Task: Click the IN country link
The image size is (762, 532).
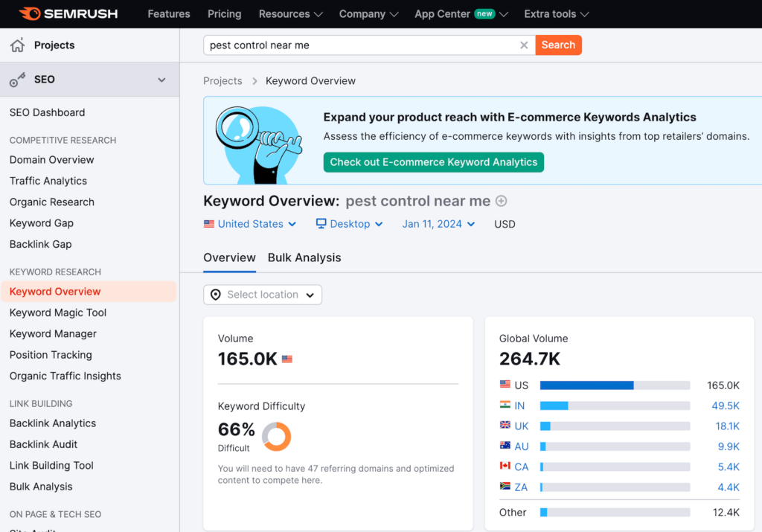Action: pos(519,406)
